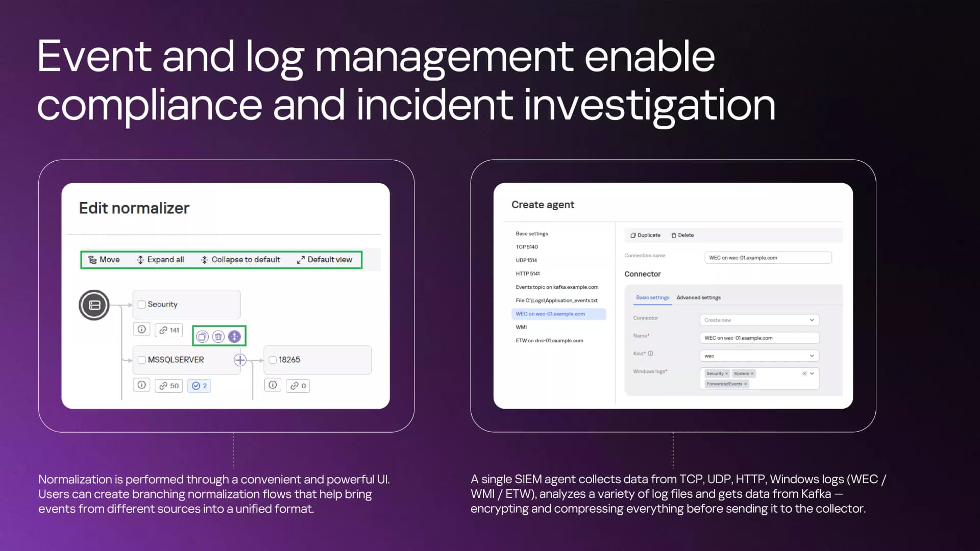
Task: Expand the Windows logs tag selector arrow
Action: [x=812, y=373]
